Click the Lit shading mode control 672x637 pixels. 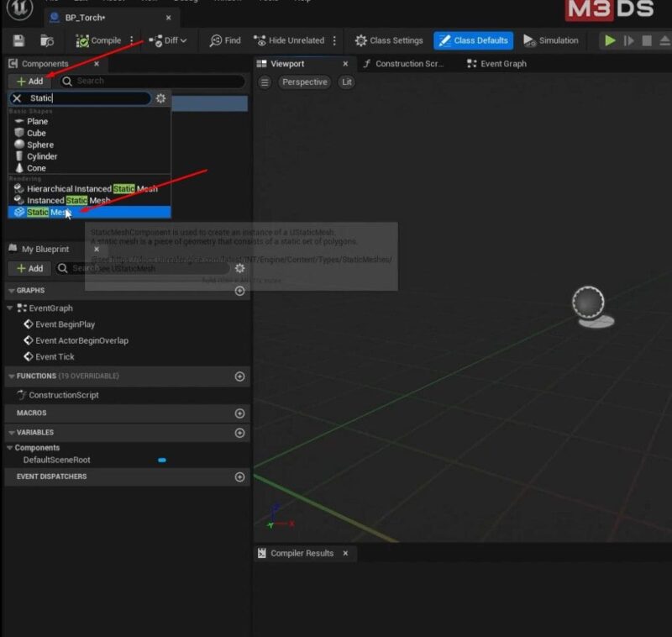tap(346, 82)
